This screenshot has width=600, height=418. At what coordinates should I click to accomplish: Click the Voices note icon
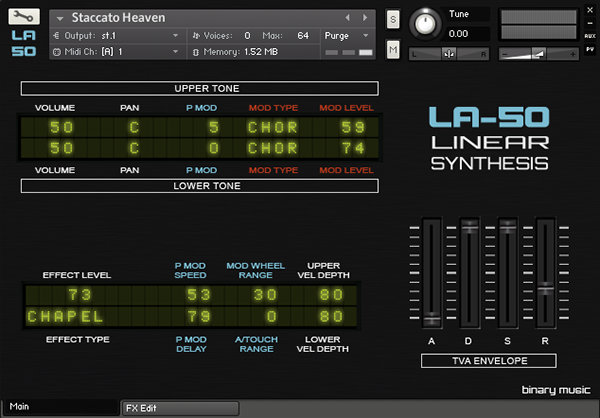pos(196,36)
